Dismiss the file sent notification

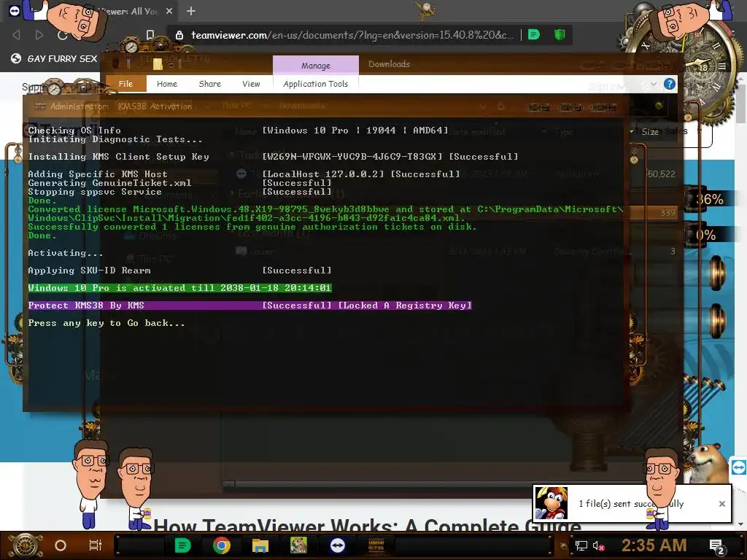coord(721,504)
